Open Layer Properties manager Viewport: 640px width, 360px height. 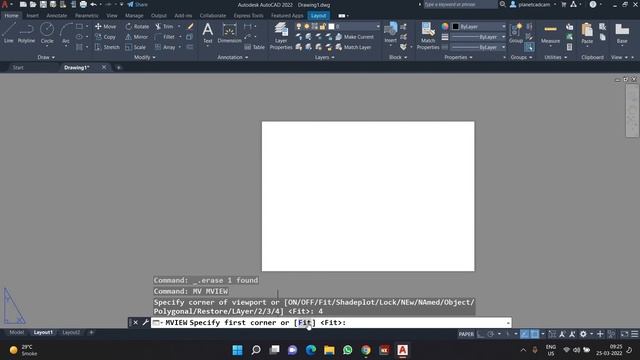[x=281, y=36]
